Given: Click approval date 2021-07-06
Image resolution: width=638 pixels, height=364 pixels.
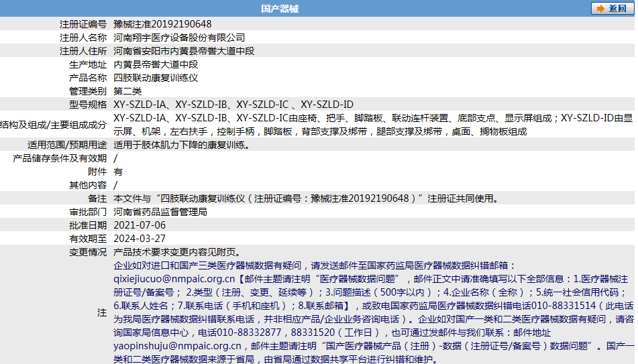Looking at the screenshot, I should click(x=140, y=225).
